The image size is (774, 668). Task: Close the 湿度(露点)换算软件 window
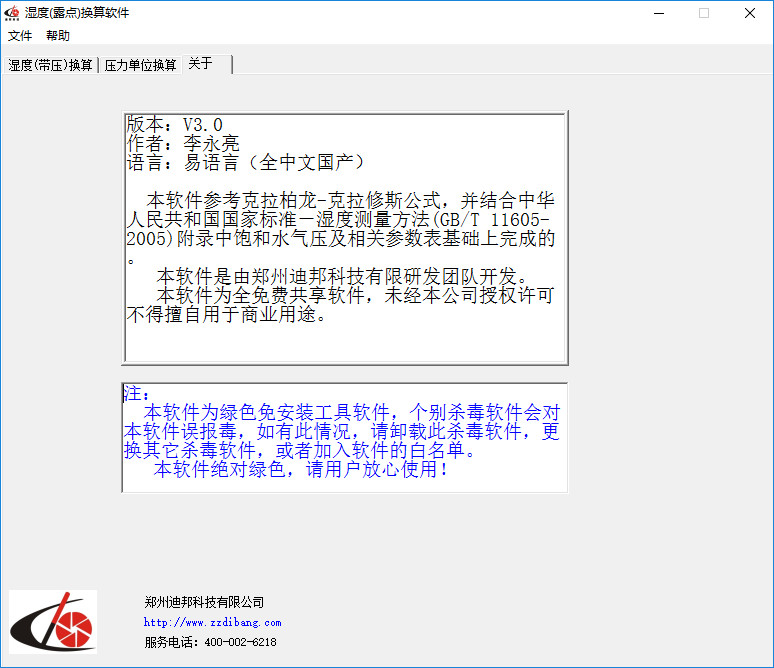click(x=750, y=13)
